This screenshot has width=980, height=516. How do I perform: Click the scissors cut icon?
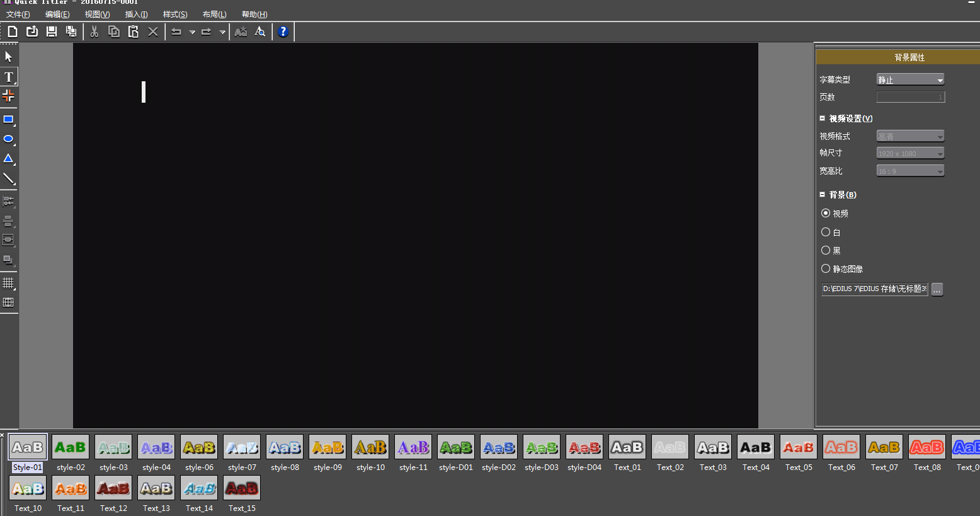(94, 32)
